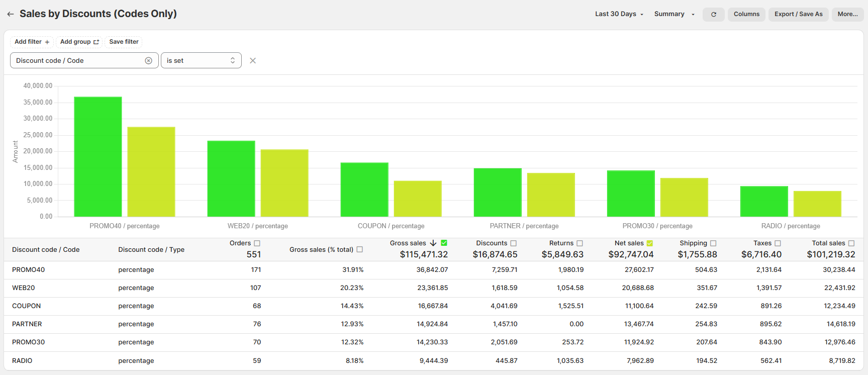This screenshot has width=868, height=375.
Task: Click the Gross sales sort arrow
Action: (x=433, y=243)
